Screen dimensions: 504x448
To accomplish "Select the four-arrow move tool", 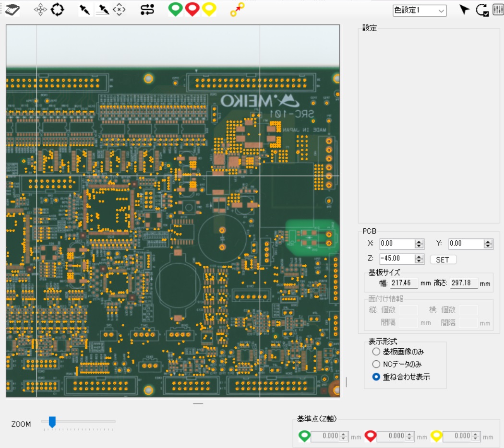I will [40, 10].
